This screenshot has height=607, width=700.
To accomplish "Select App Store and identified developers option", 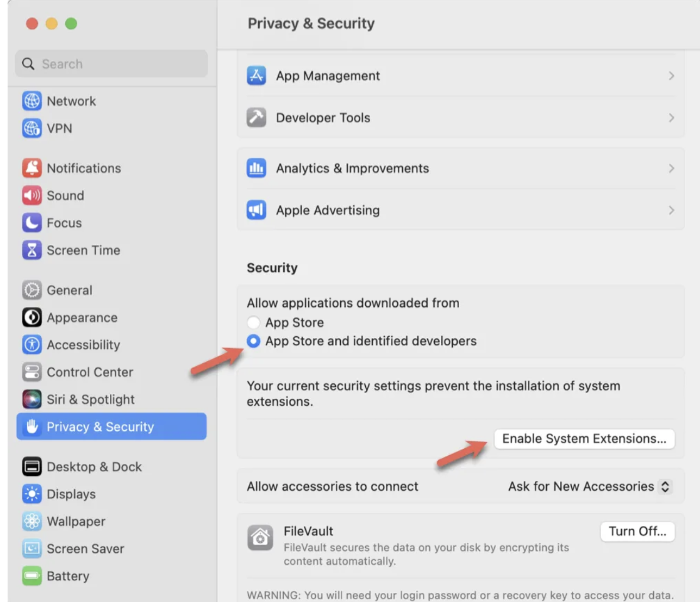I will tap(253, 341).
